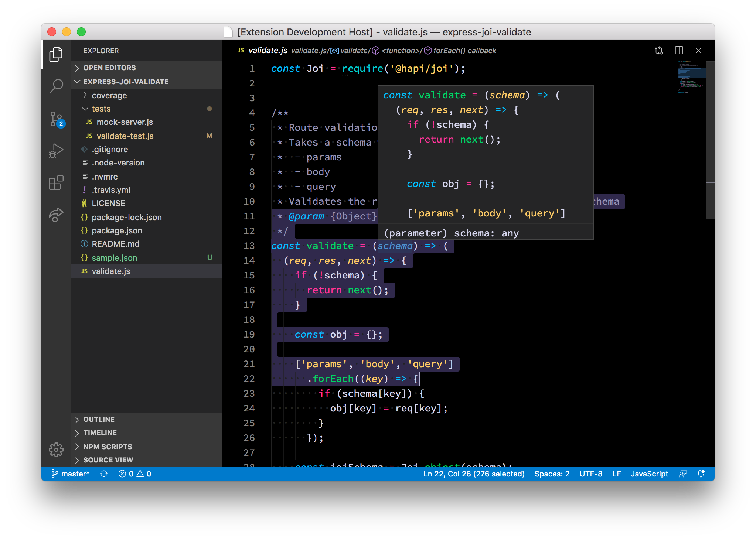Click the open changes compare icon
756x540 pixels.
tap(659, 51)
